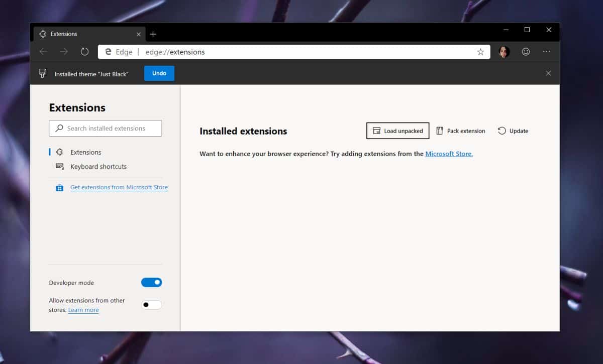
Task: Click the back navigation arrow
Action: [x=43, y=51]
